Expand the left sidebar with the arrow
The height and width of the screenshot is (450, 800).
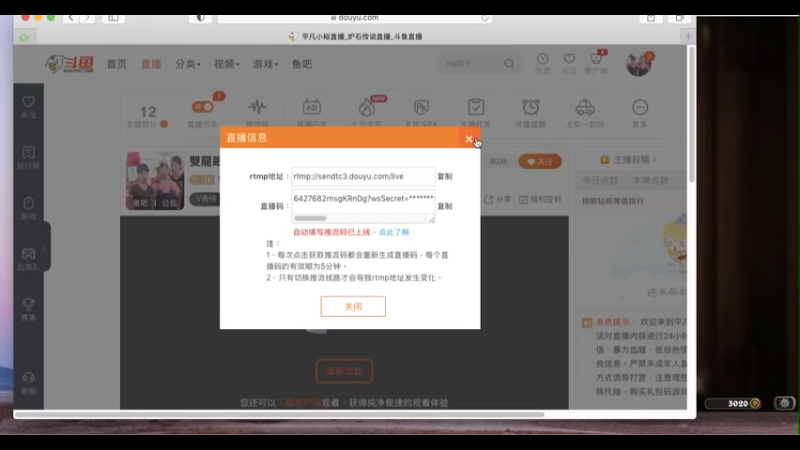coord(44,248)
